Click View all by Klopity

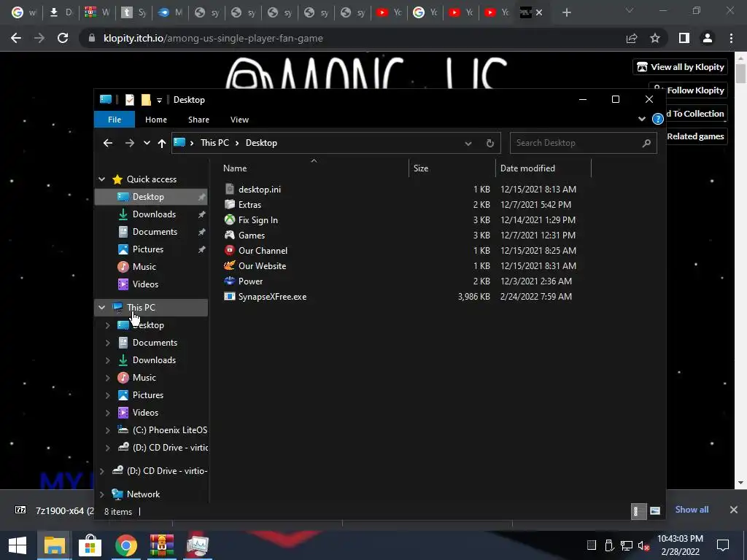[680, 66]
